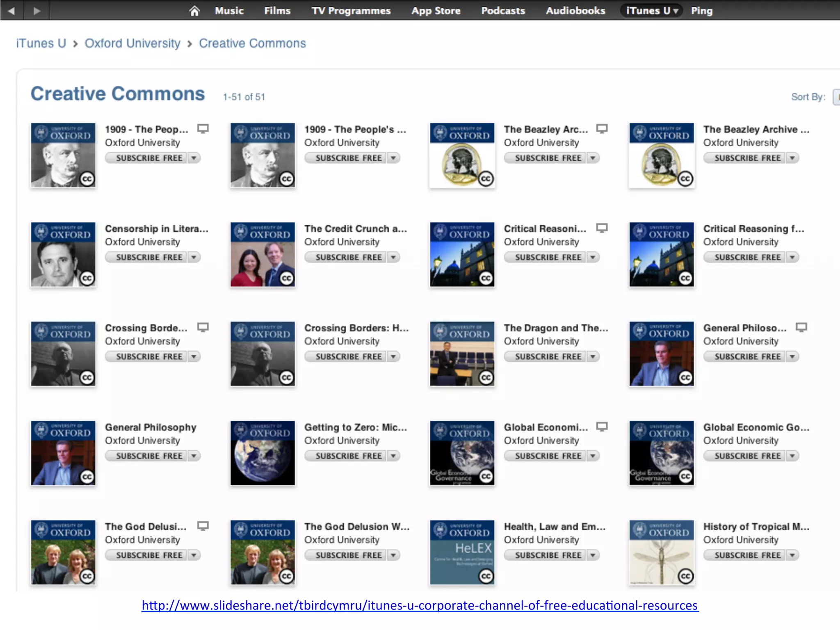This screenshot has height=630, width=840.
Task: Expand subscribe arrow for The Beazley Archive ...
Action: coord(792,158)
